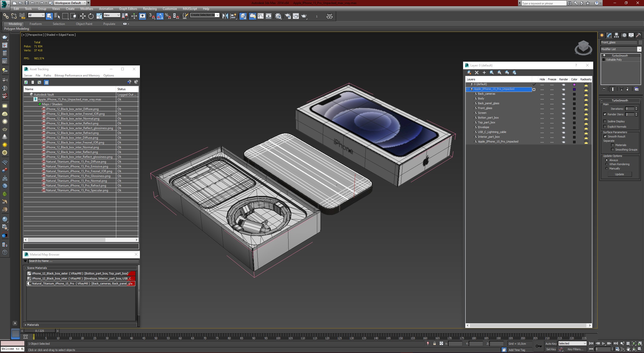644x353 pixels.
Task: Open the Utilities command panel tab
Action: 638,35
